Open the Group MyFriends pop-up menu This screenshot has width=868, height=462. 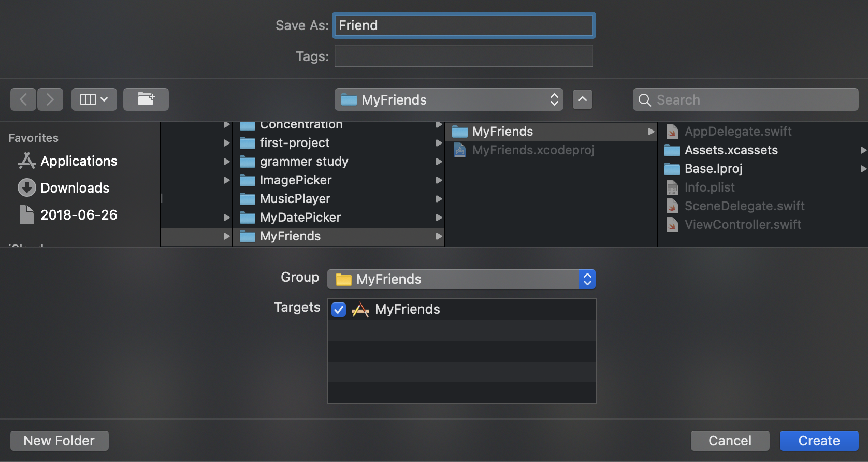pos(461,279)
